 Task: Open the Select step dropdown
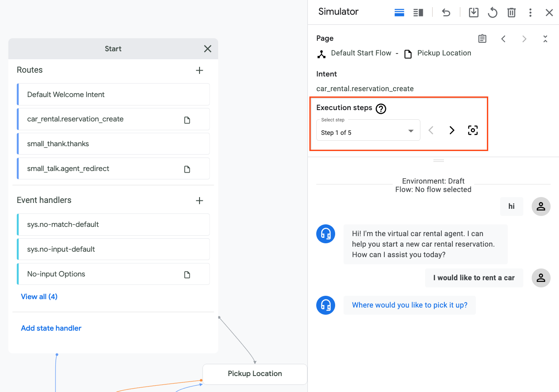(368, 130)
